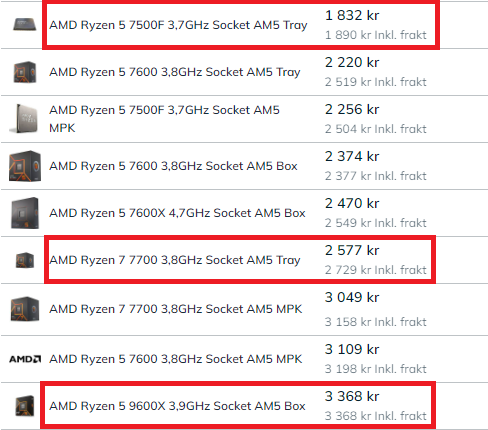Image resolution: width=488 pixels, height=430 pixels.
Task: Open AMD Ryzen 5 7600 3,8GHz MPK link
Action: pyautogui.click(x=176, y=359)
